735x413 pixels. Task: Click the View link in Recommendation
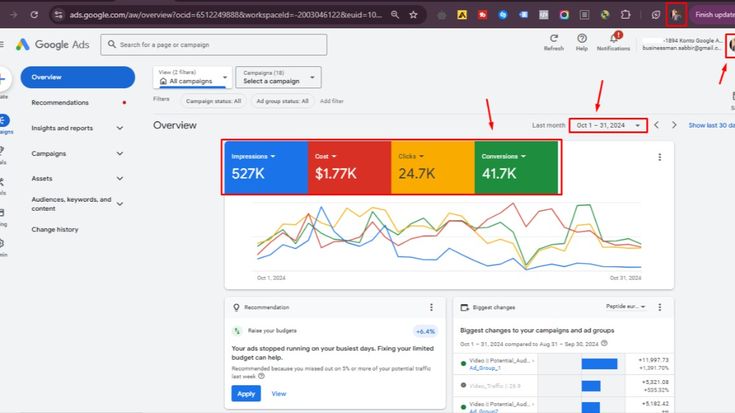279,394
